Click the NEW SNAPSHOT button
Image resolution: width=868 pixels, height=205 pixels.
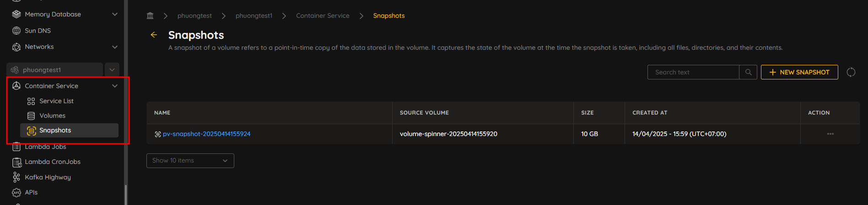(x=799, y=72)
